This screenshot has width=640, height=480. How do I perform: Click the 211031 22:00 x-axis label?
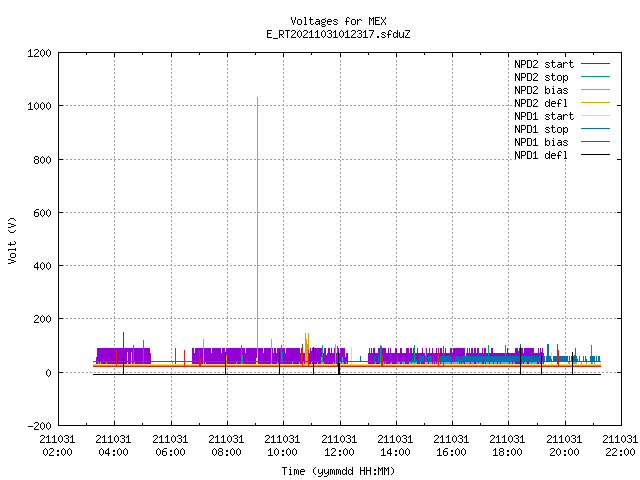click(620, 446)
